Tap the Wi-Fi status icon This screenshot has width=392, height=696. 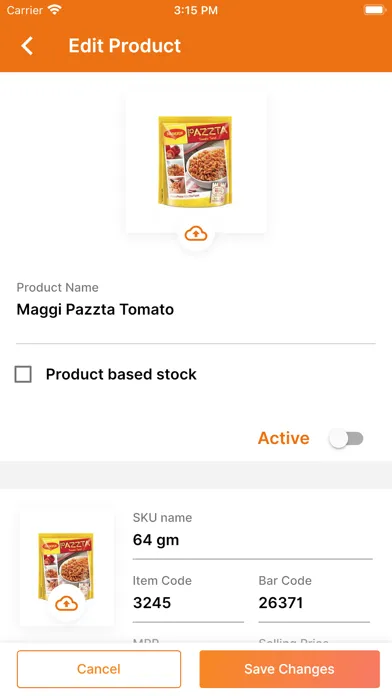pyautogui.click(x=55, y=10)
